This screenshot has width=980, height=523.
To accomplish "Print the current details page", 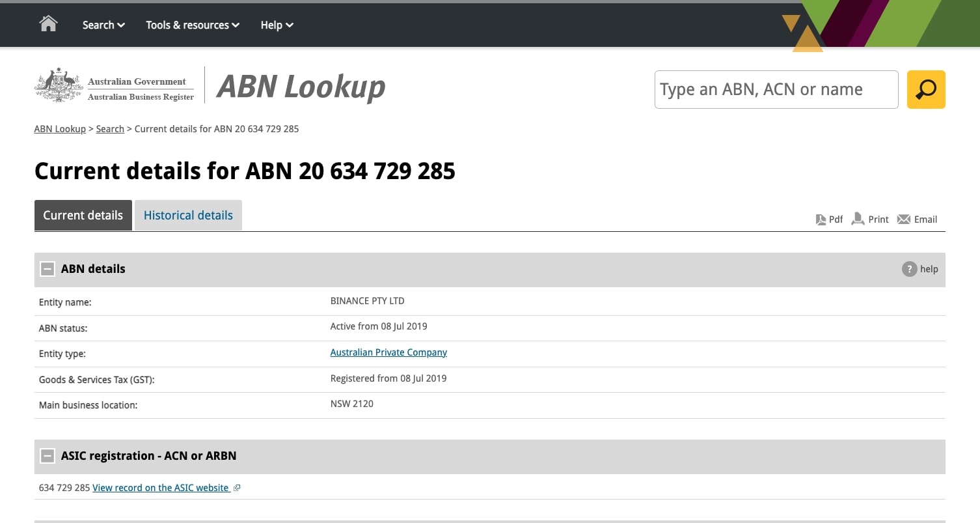I will coord(870,219).
